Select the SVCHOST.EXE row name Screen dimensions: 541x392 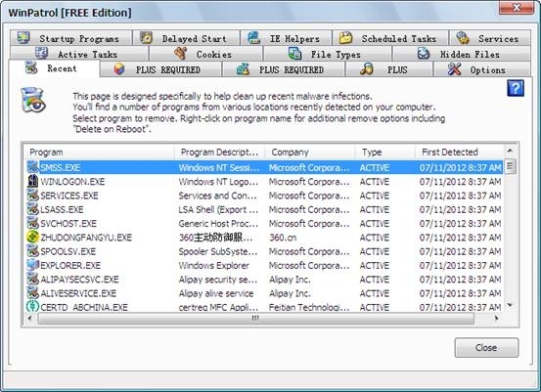tap(68, 224)
